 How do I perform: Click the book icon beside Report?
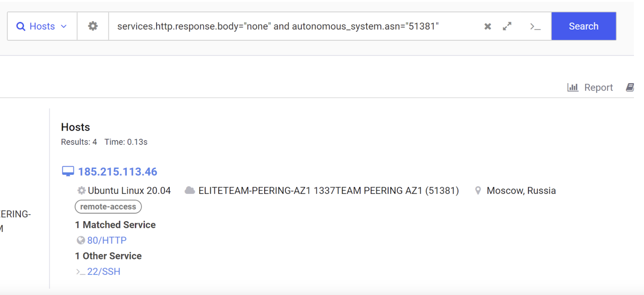pyautogui.click(x=630, y=87)
